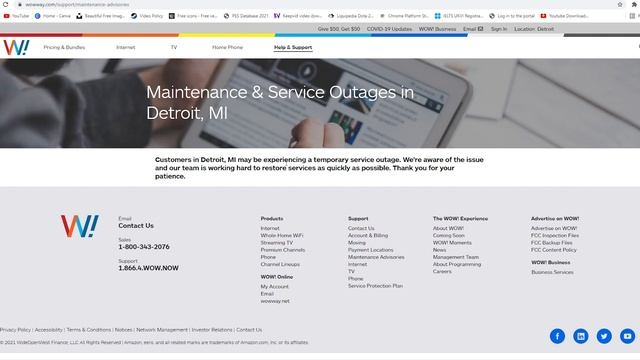Open the Internet menu in main navigation
Screen dimensions: 640x360
125,47
